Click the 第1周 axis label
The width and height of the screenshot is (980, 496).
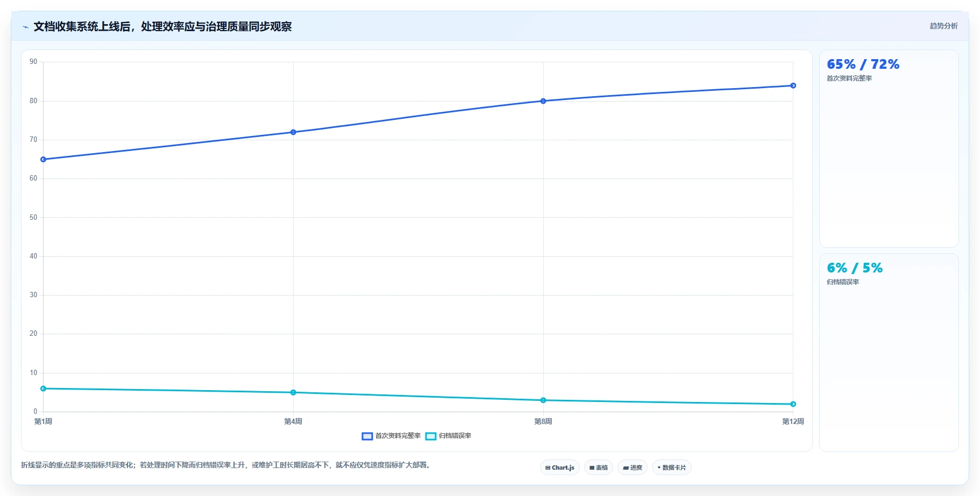pos(43,421)
